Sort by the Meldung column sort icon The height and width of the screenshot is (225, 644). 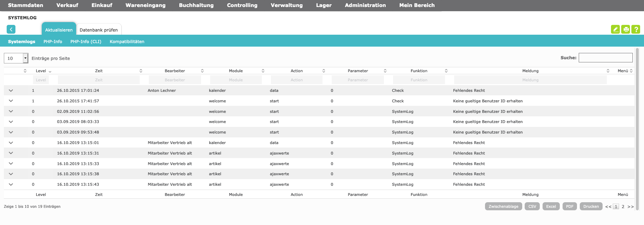coord(608,71)
